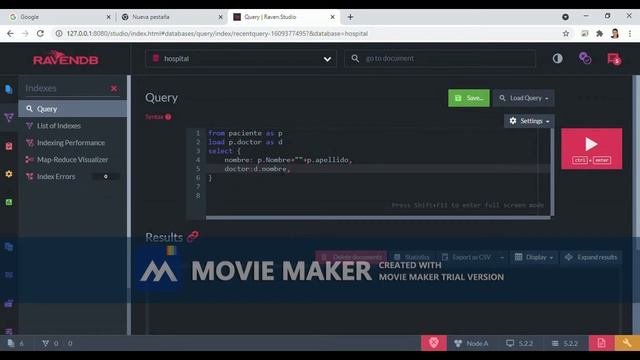Screen dimensions: 640x360
Task: Click documents count in status bar
Action: tap(16, 344)
